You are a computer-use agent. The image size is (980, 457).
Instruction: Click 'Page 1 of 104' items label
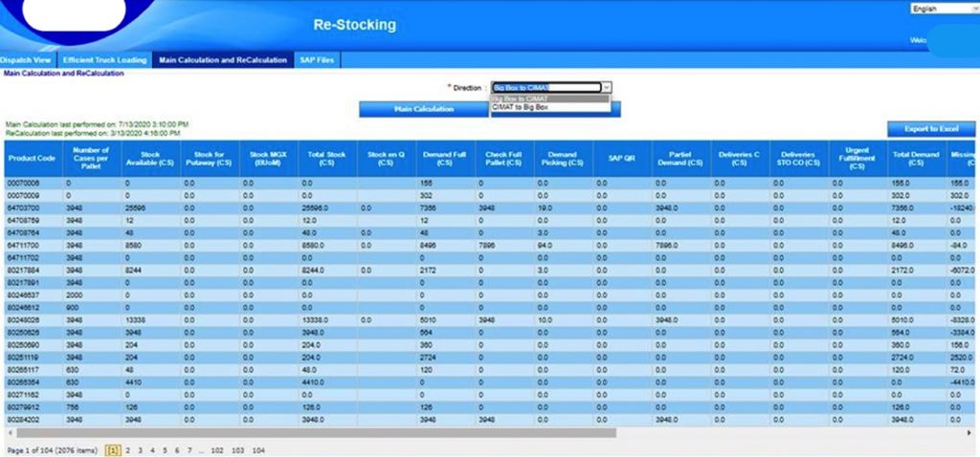53,450
